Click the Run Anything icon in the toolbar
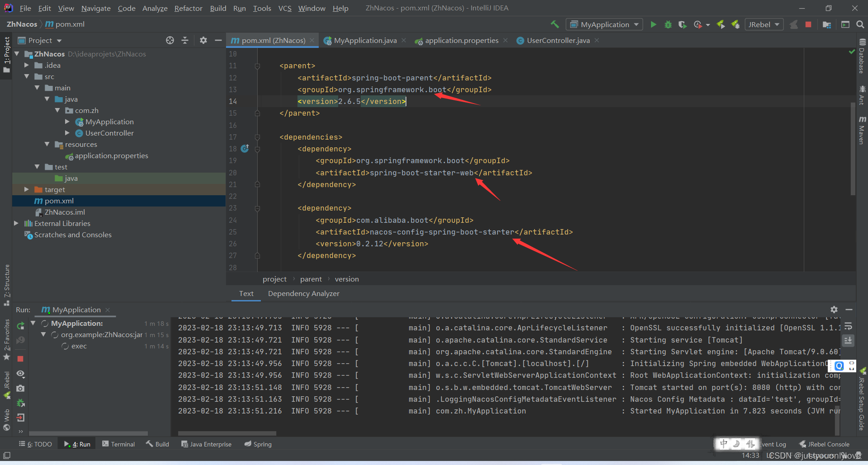Viewport: 868px width, 465px height. [x=845, y=24]
